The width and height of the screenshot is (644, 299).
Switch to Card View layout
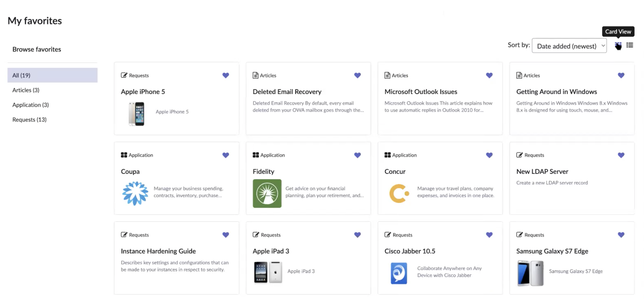tap(618, 45)
